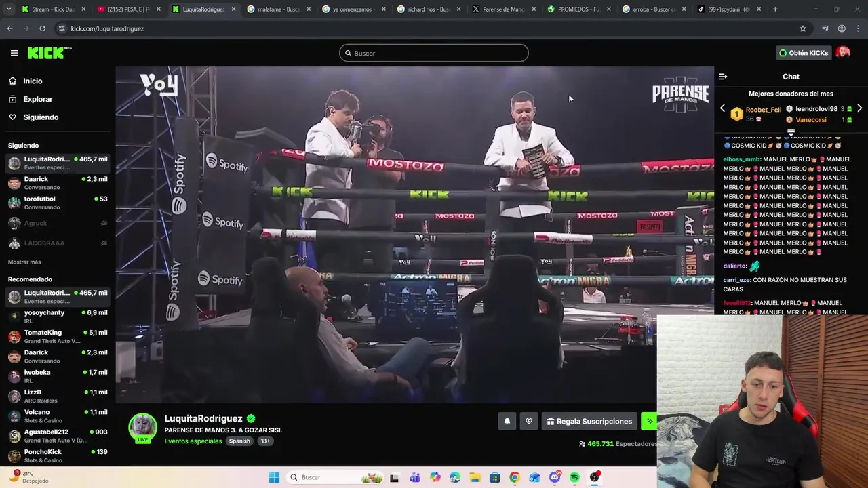Open offline Agruck channel
The image size is (868, 488).
[58, 223]
